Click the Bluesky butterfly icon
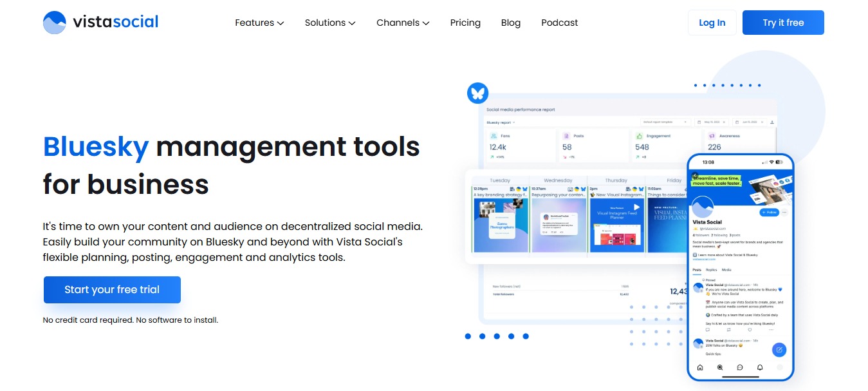 click(x=477, y=93)
